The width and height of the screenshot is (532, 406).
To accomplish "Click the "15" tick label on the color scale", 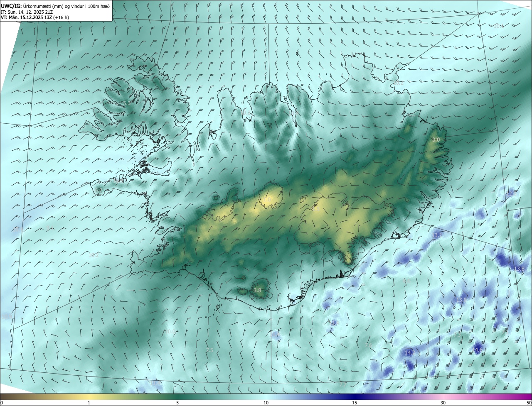I will pyautogui.click(x=355, y=403).
